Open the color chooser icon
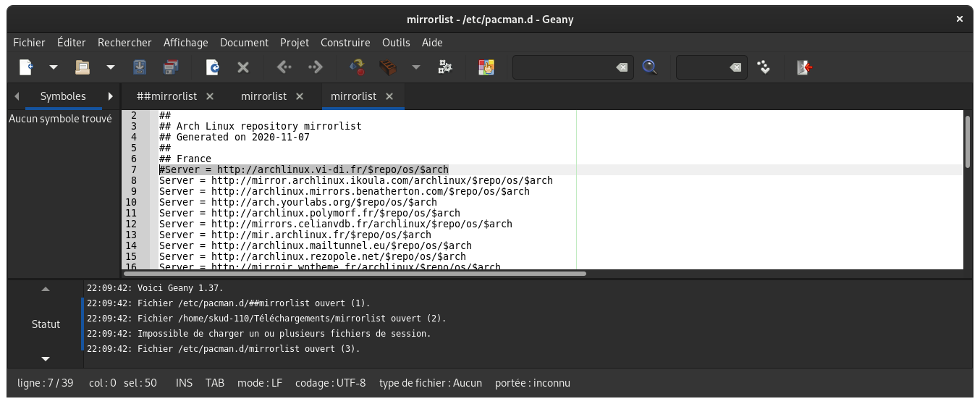 486,67
